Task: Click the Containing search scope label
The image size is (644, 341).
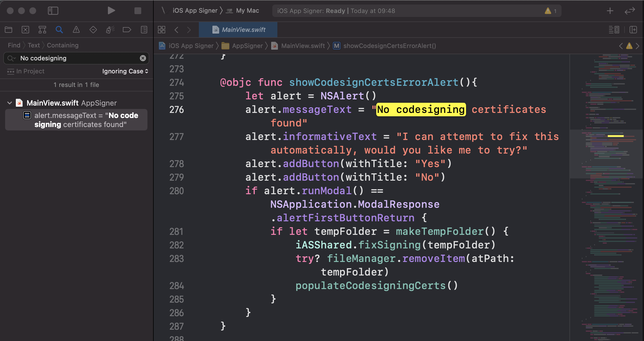Action: [63, 45]
